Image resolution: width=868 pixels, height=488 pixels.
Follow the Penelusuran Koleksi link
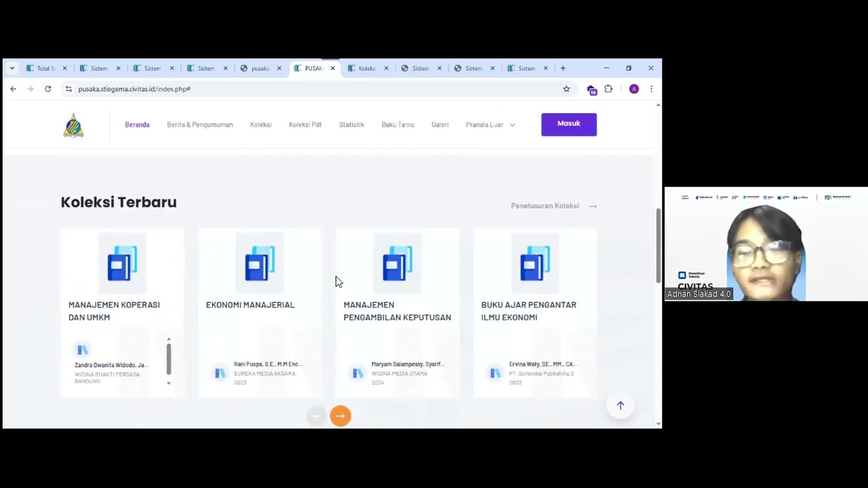(554, 206)
